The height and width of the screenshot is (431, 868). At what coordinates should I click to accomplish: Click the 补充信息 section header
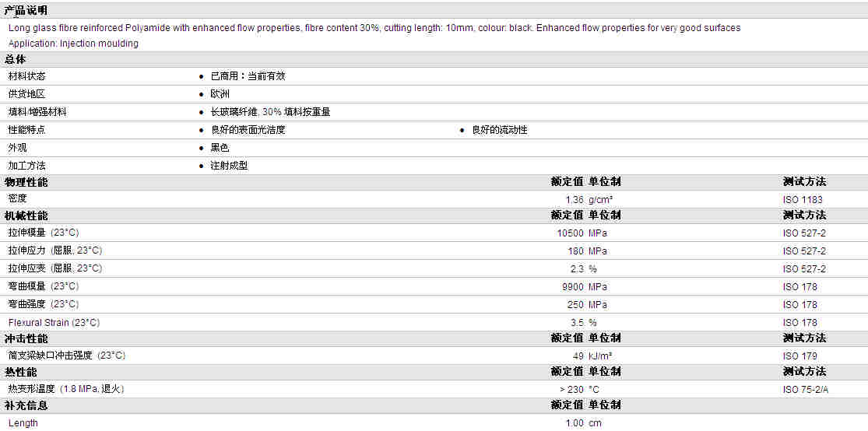click(26, 405)
